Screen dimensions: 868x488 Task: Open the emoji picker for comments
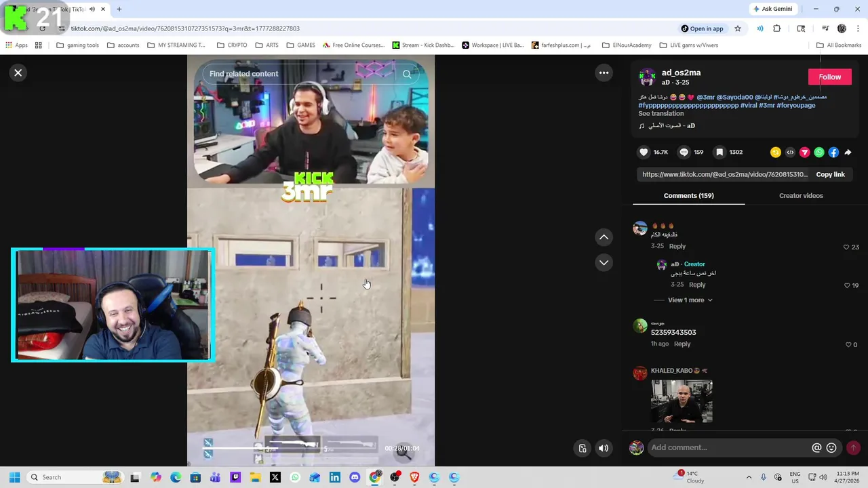click(x=831, y=447)
